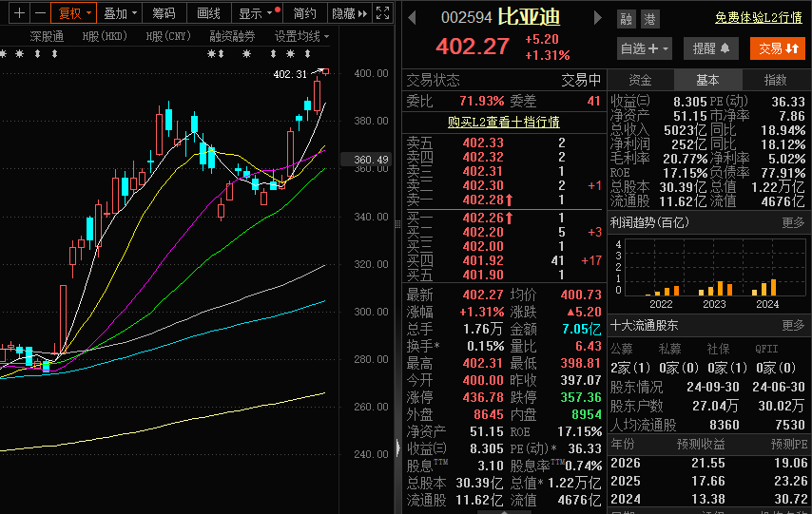Expand the 叠加 overlay dropdown
Viewport: 812px width, 514px height.
pyautogui.click(x=120, y=13)
